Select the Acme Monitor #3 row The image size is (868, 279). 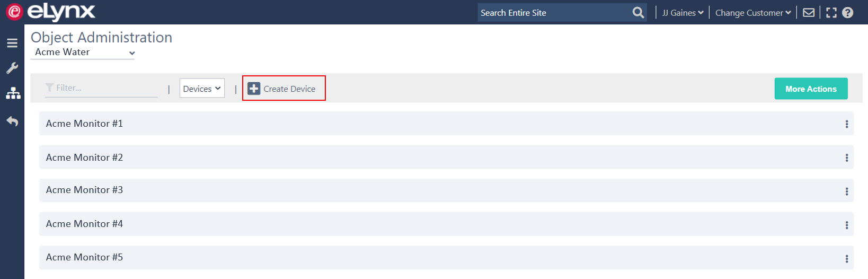[446, 190]
